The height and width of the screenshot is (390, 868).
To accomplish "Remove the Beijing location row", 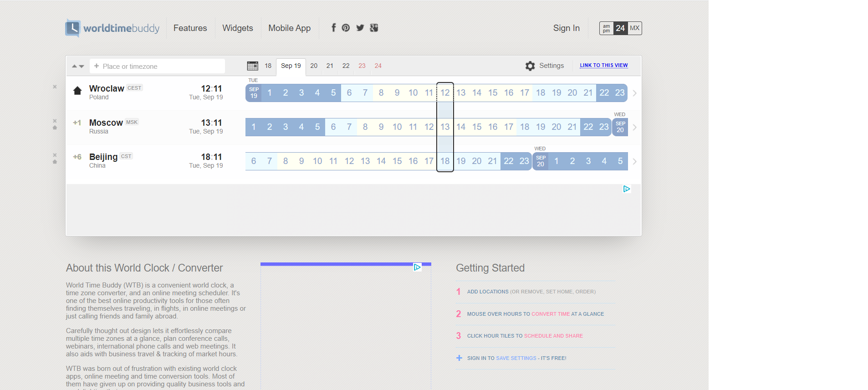I will (55, 155).
